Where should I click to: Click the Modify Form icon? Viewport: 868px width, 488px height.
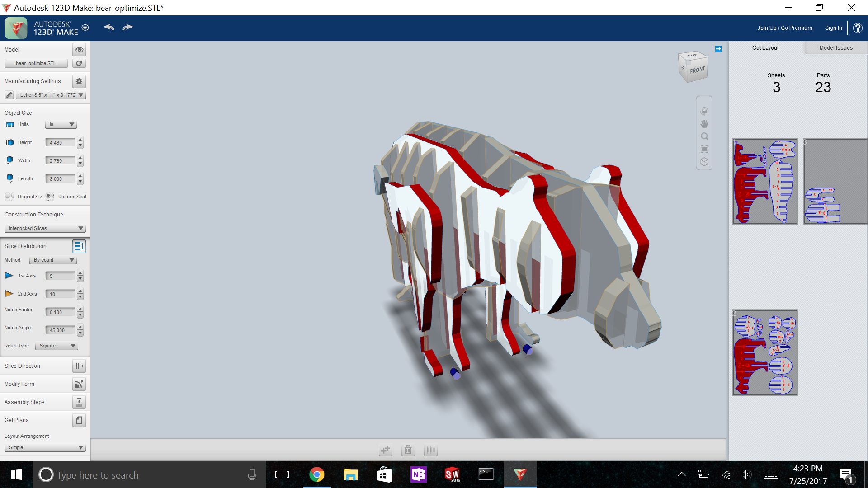pyautogui.click(x=79, y=384)
